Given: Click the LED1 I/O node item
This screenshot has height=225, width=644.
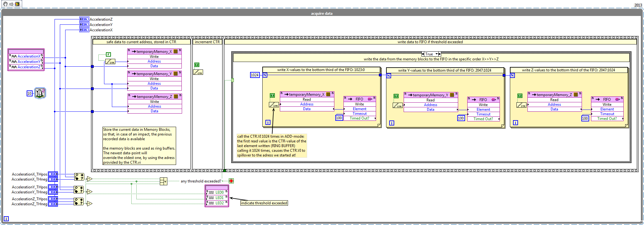Looking at the screenshot, I should tap(219, 198).
